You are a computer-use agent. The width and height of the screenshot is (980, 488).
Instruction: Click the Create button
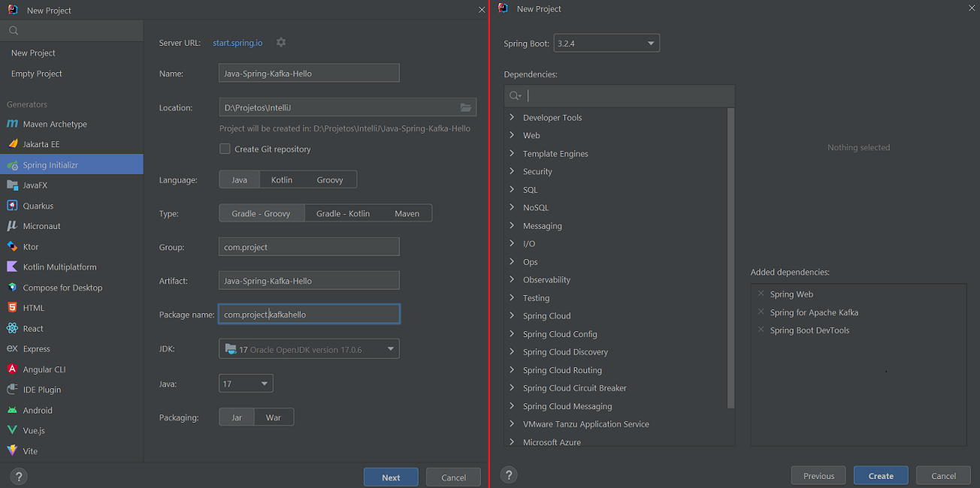tap(881, 476)
